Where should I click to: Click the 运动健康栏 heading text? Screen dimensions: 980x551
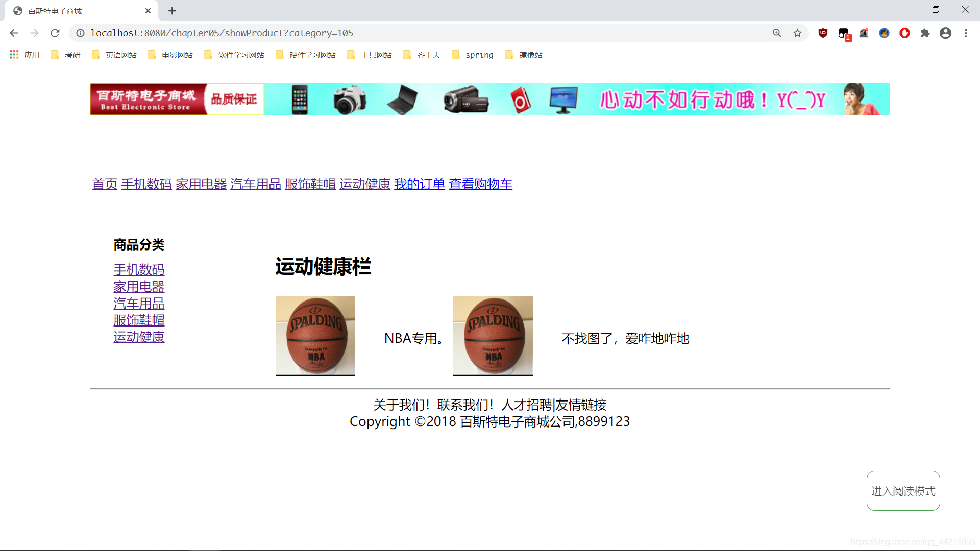pyautogui.click(x=323, y=266)
